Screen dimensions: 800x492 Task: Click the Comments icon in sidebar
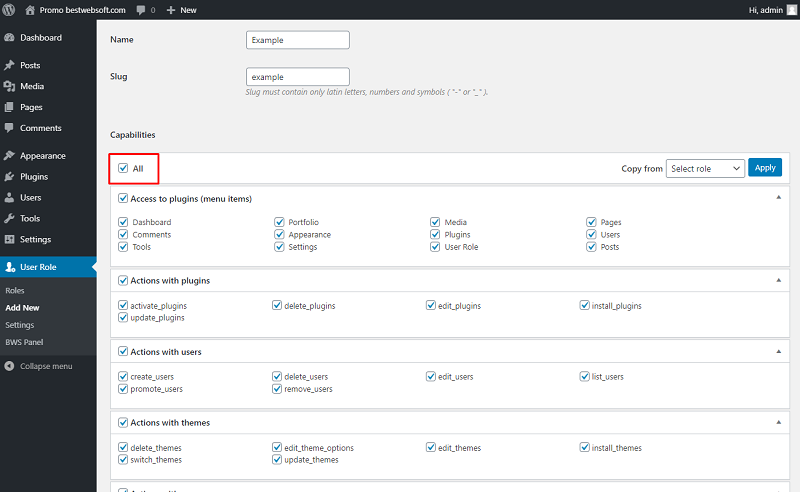coord(9,128)
